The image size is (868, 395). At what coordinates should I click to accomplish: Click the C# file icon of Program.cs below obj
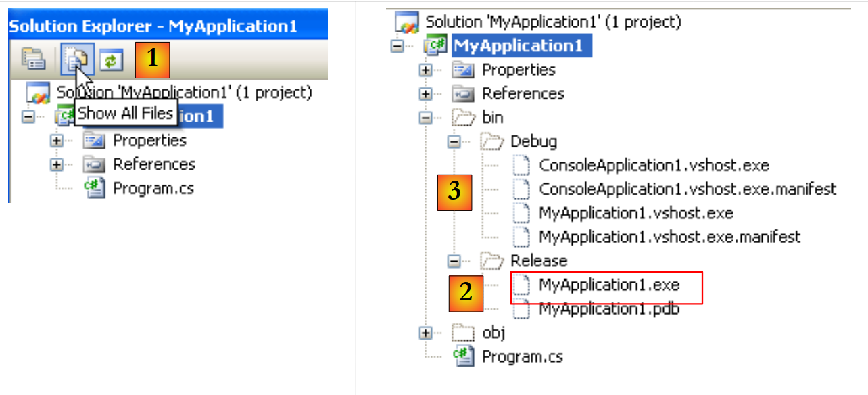pyautogui.click(x=464, y=356)
